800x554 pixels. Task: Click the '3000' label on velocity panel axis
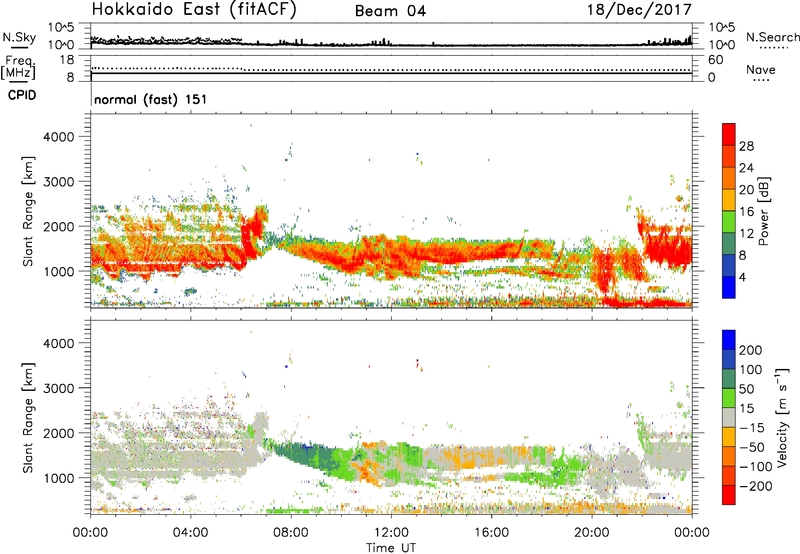pos(59,388)
